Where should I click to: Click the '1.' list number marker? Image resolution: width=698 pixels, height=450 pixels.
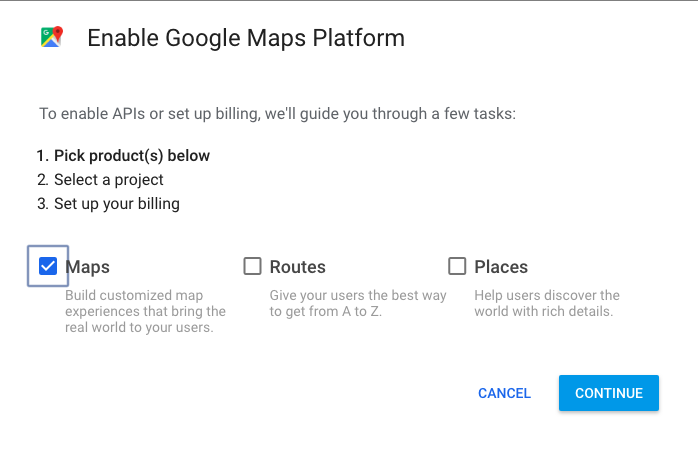42,156
